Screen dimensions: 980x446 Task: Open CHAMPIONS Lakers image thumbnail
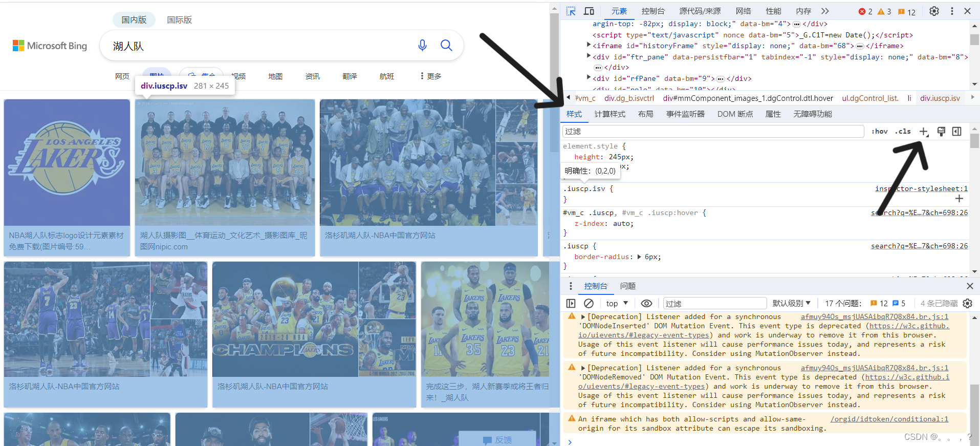[x=285, y=319]
